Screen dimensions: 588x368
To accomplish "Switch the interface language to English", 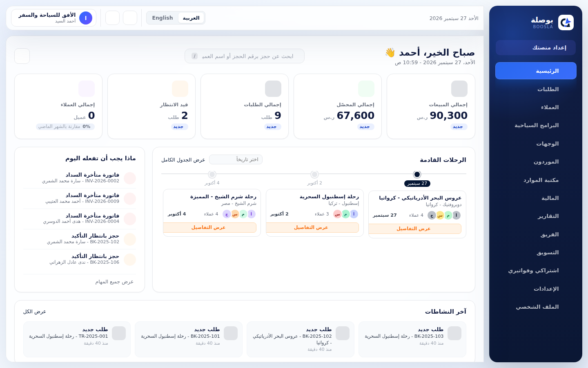I will click(163, 18).
